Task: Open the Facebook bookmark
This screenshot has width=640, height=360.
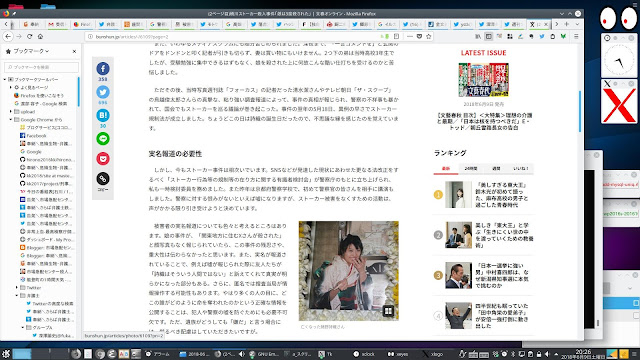Action: click(x=33, y=136)
